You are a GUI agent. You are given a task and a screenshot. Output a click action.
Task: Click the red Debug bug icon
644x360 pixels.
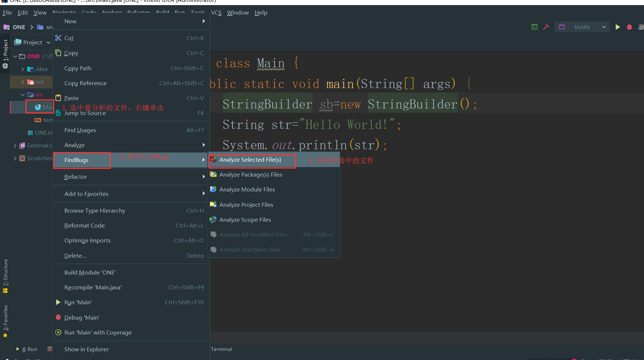629,27
